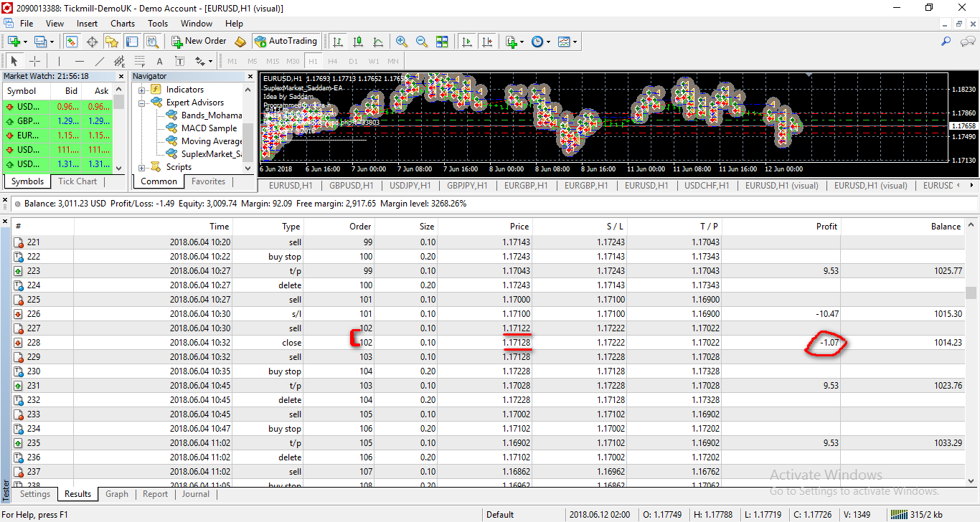Open the Charts menu
The width and height of the screenshot is (980, 522).
point(123,24)
